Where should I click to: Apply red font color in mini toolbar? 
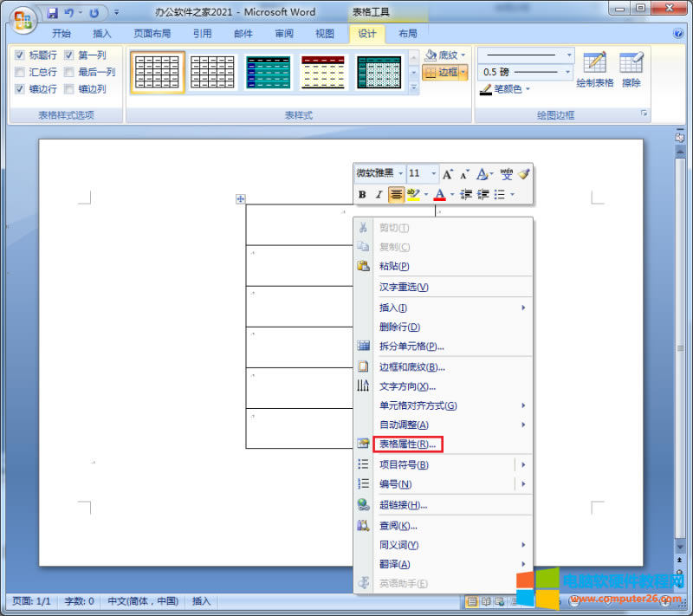(x=440, y=194)
